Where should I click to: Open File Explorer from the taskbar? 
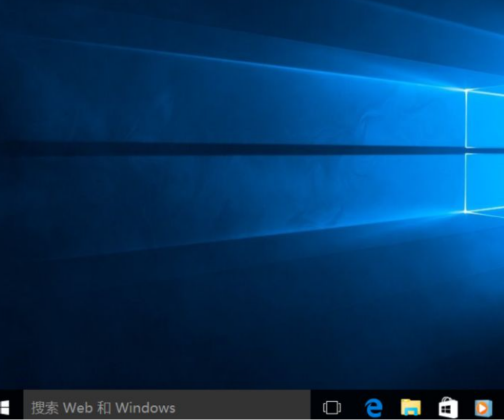tap(411, 407)
